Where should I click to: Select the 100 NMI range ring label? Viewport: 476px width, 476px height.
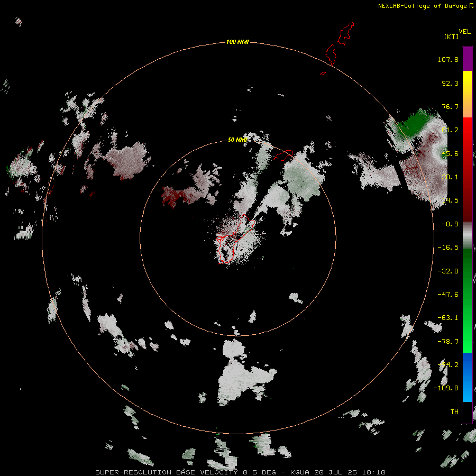point(237,42)
